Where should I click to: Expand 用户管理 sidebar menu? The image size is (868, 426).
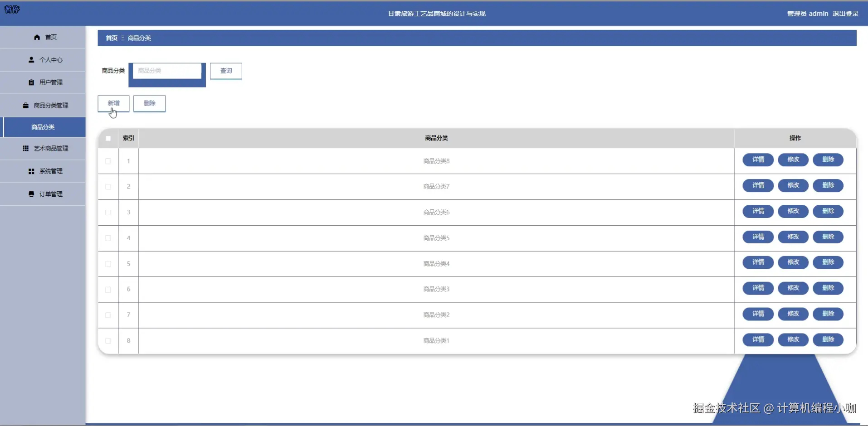click(43, 82)
